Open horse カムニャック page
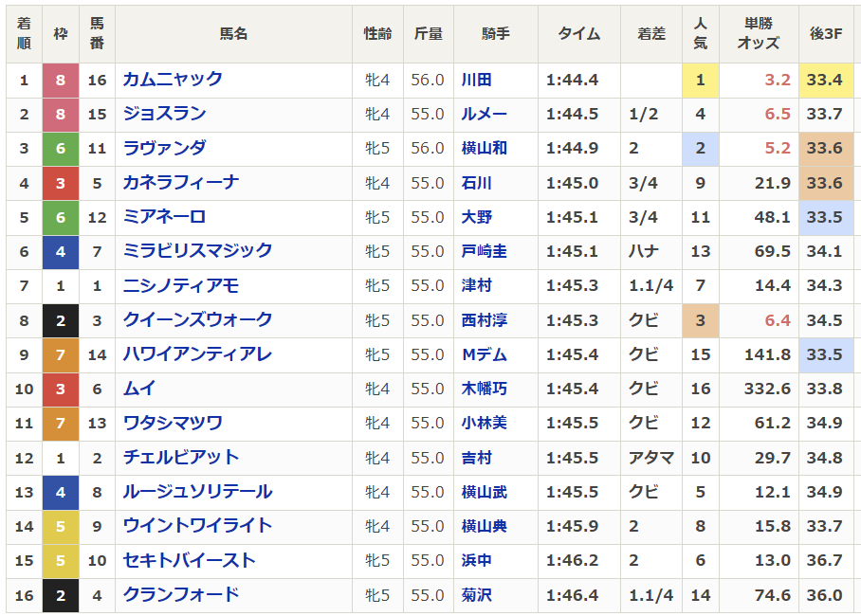Screen dimensions: 861x616 pyautogui.click(x=173, y=80)
